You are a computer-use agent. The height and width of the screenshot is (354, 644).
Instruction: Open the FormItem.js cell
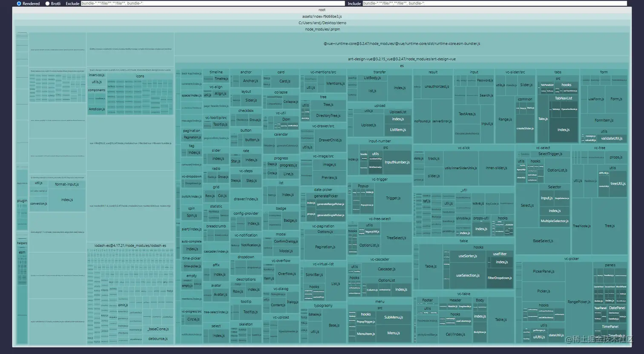(x=604, y=120)
